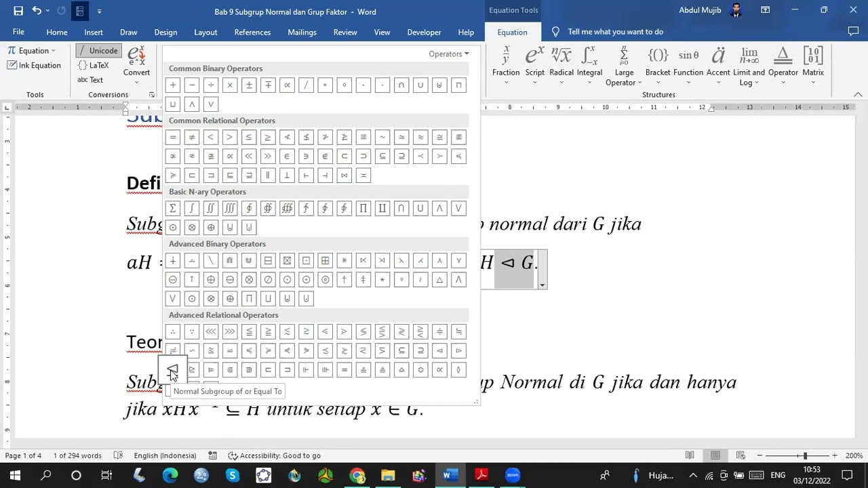Image resolution: width=868 pixels, height=488 pixels.
Task: Open the Large Operator structure menu
Action: click(624, 66)
